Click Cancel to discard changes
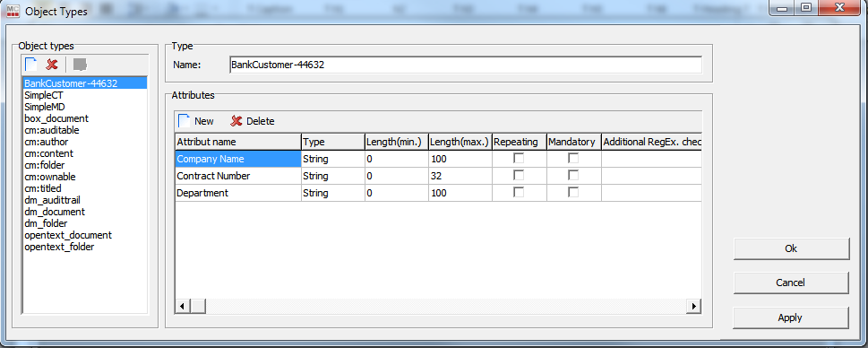Screen dimensions: 868x348 tap(791, 283)
